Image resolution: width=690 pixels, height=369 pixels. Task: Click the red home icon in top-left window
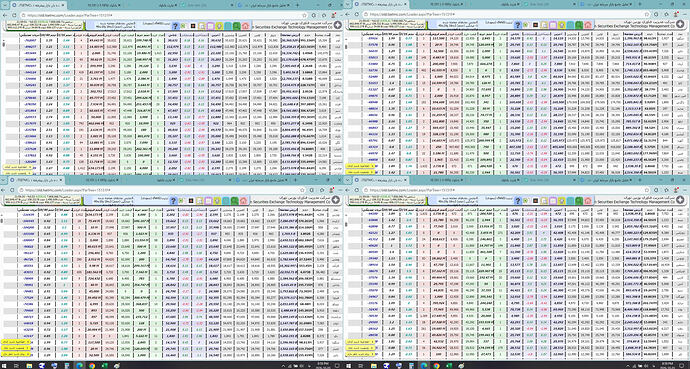(x=245, y=26)
